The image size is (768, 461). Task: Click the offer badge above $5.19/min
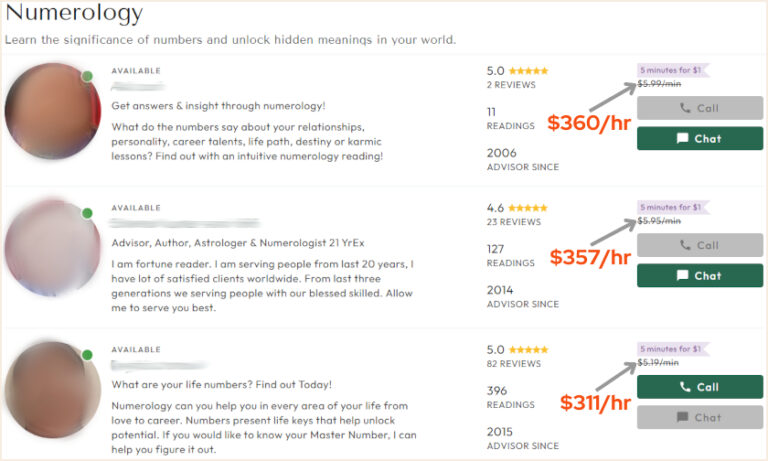tap(673, 349)
